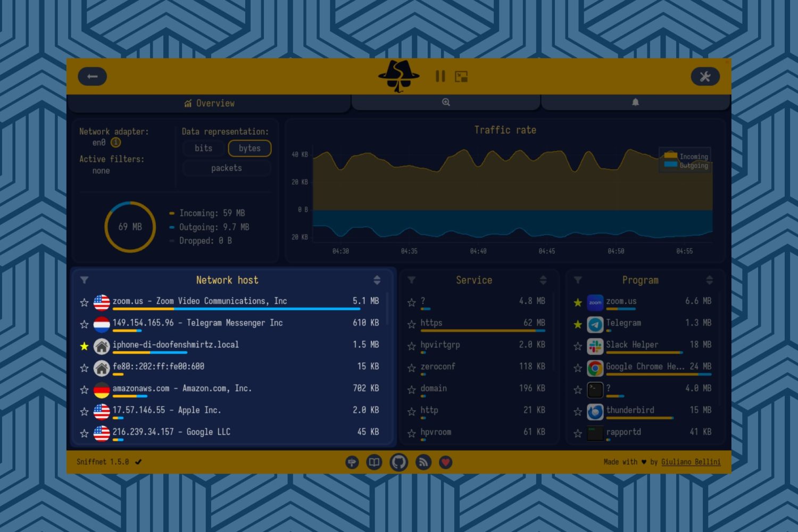This screenshot has width=798, height=532.
Task: Go back with the arrow button
Action: point(93,77)
